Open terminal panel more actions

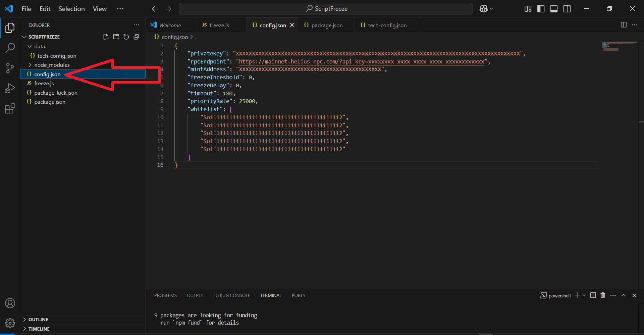[613, 295]
